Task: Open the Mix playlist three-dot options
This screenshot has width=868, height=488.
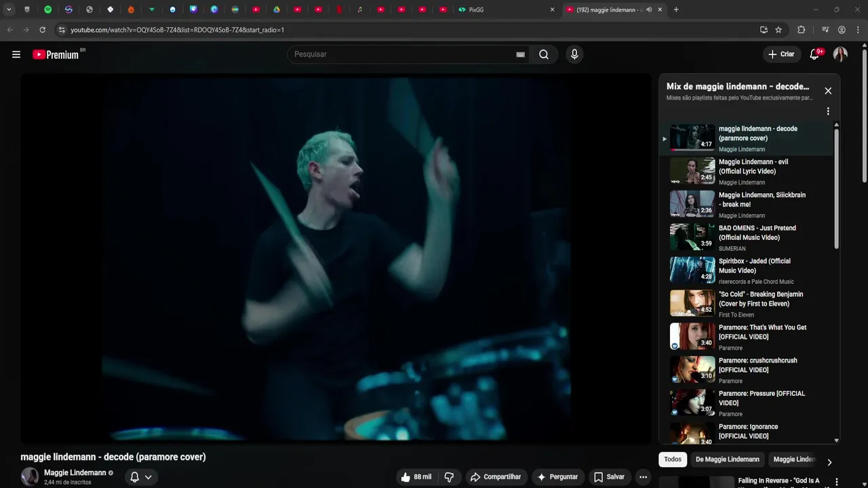Action: tap(828, 111)
